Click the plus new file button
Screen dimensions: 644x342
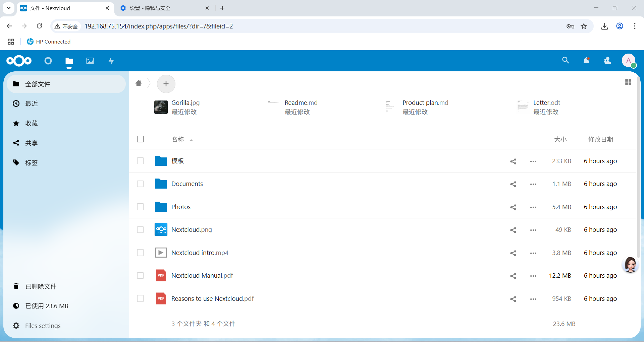click(x=166, y=84)
